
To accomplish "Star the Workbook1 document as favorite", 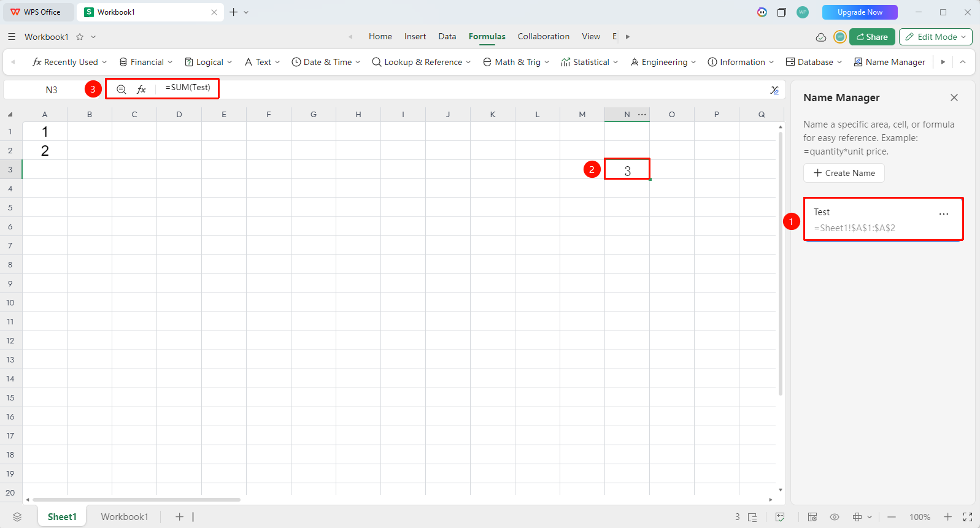I will (80, 37).
